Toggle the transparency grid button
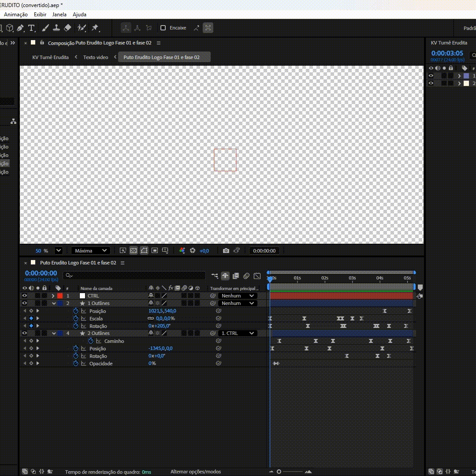Screen dimensions: 476x476 (134, 251)
